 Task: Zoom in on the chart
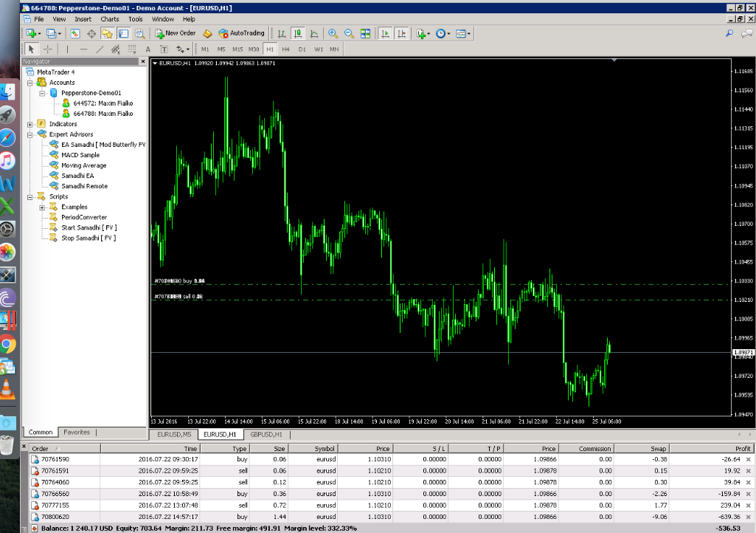coord(333,33)
